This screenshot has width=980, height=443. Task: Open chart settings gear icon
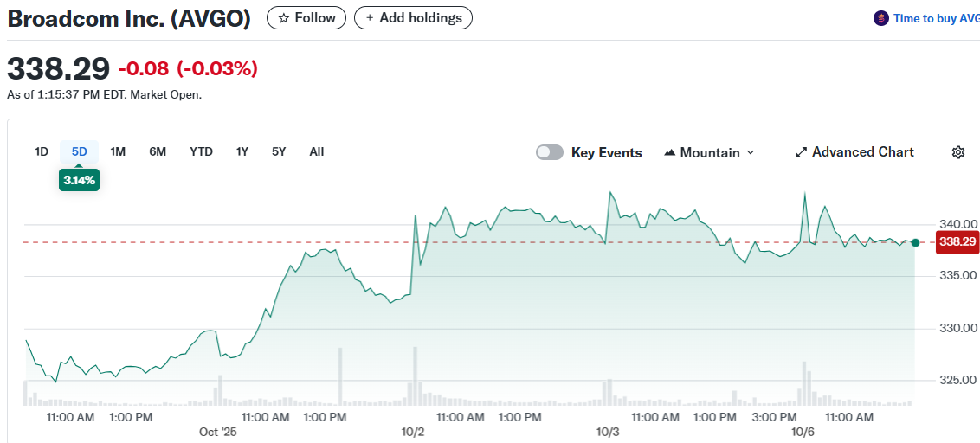point(957,152)
